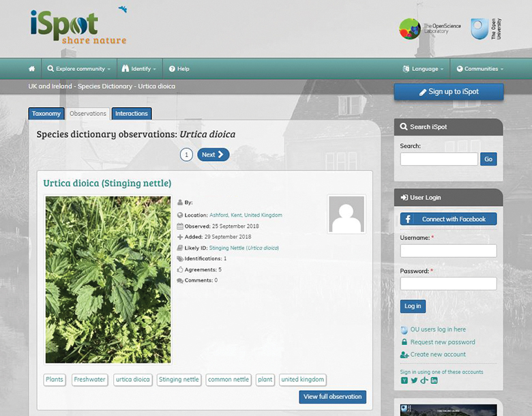Viewport: 532px width, 416px height.
Task: Expand the Language dropdown
Action: point(424,69)
